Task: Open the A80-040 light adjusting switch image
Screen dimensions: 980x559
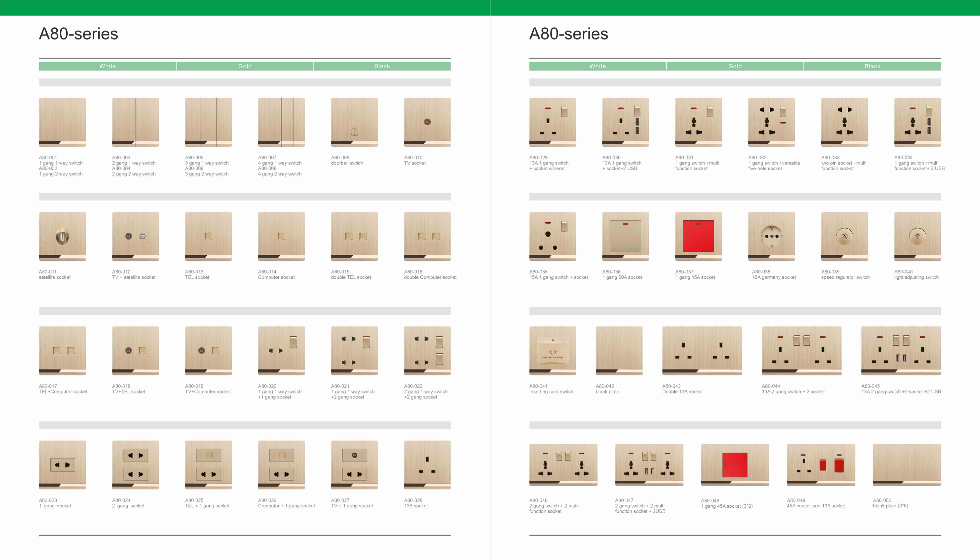Action: (x=917, y=236)
